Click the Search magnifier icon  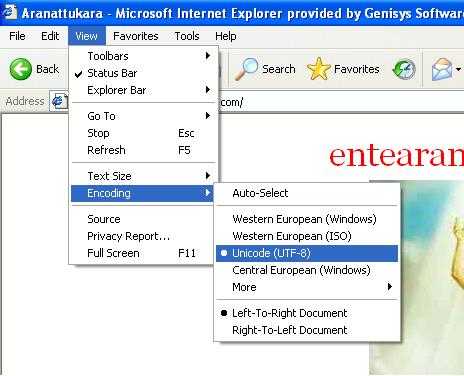coord(246,69)
